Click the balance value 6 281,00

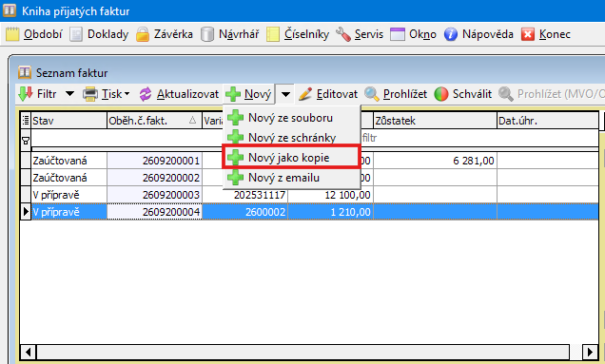pos(474,161)
